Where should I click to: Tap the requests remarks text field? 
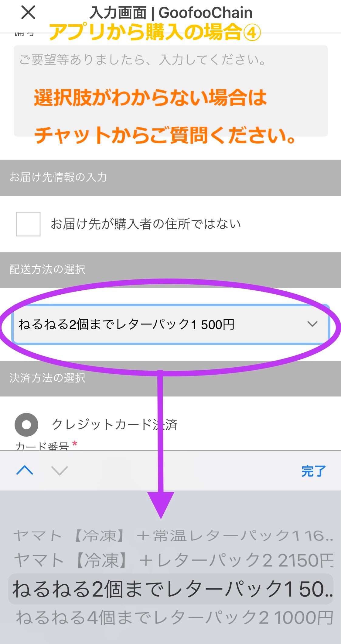pyautogui.click(x=170, y=91)
